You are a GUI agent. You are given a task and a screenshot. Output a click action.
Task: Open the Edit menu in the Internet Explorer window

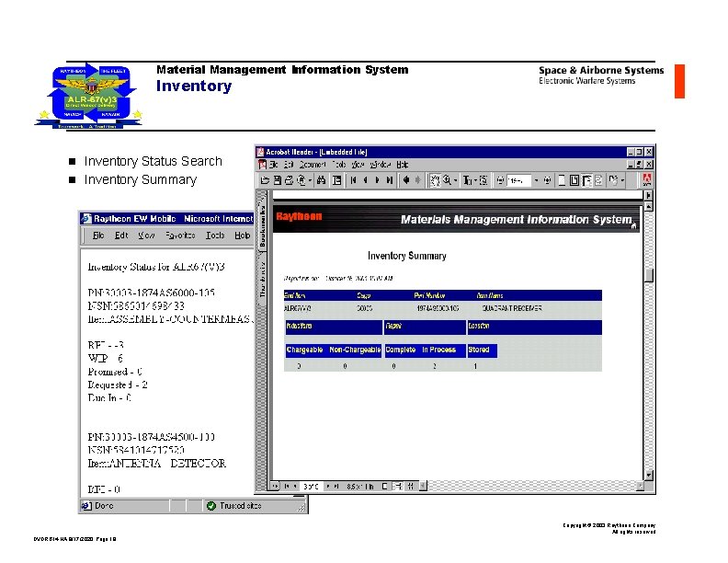coord(121,236)
